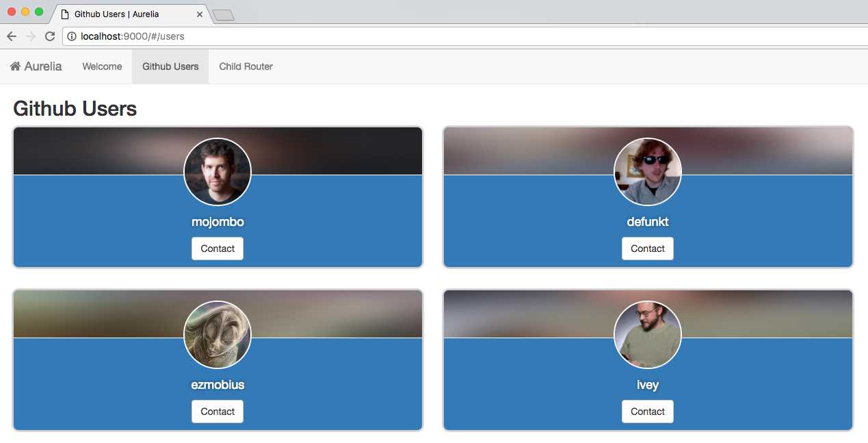Click ezmobius's avatar thumbnail
This screenshot has width=868, height=443.
[218, 335]
